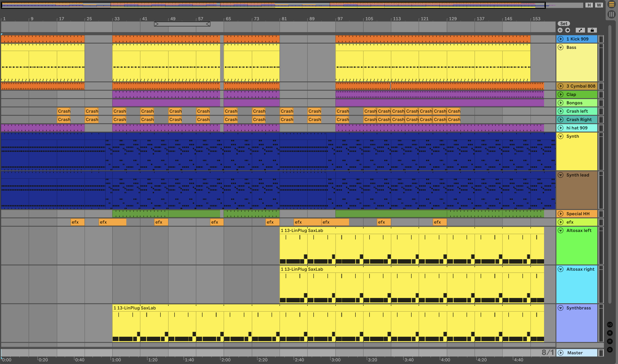Jump to previous locator arrow
618x364 pixels.
pos(560,30)
